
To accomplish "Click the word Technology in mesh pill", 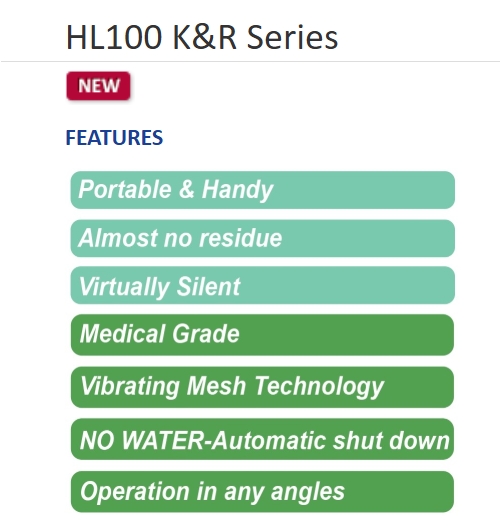I will [x=319, y=386].
